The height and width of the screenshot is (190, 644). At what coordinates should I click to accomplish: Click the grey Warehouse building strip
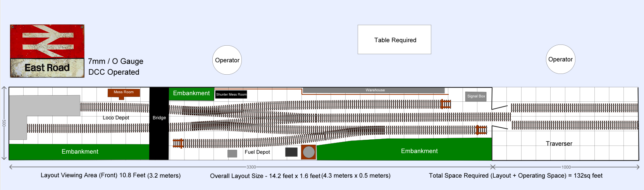374,90
